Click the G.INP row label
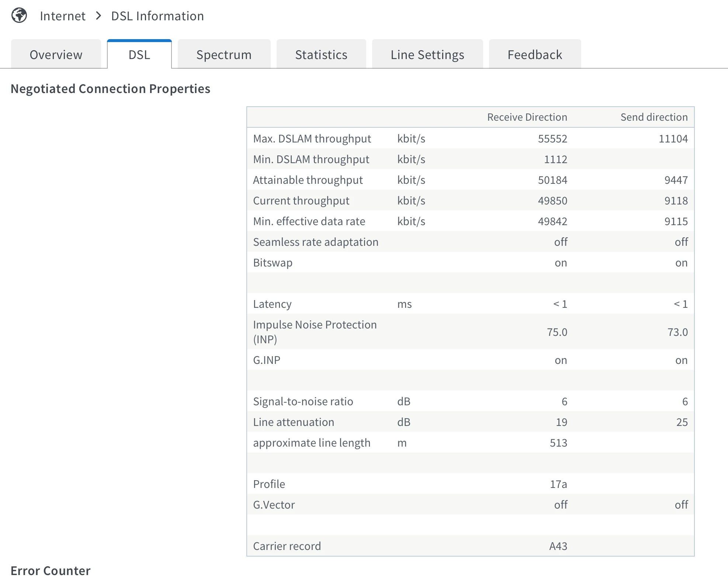The height and width of the screenshot is (578, 728). pos(267,360)
